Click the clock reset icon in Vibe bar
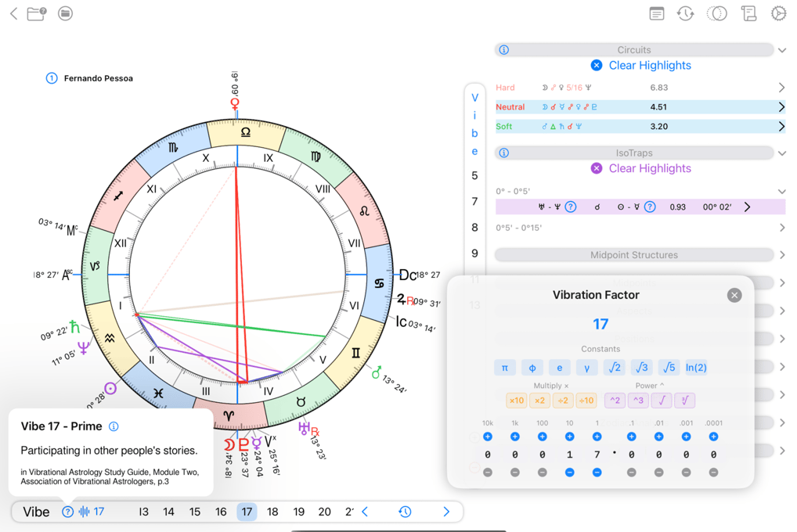The image size is (797, 532). pyautogui.click(x=405, y=512)
